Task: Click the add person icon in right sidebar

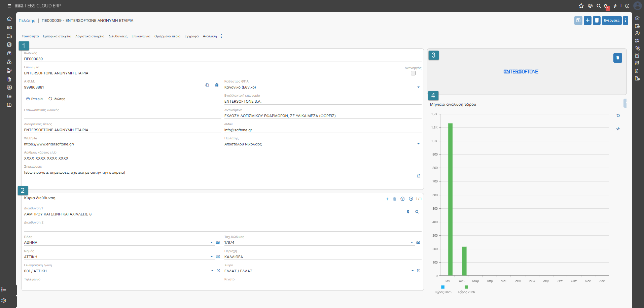Action: tap(637, 33)
